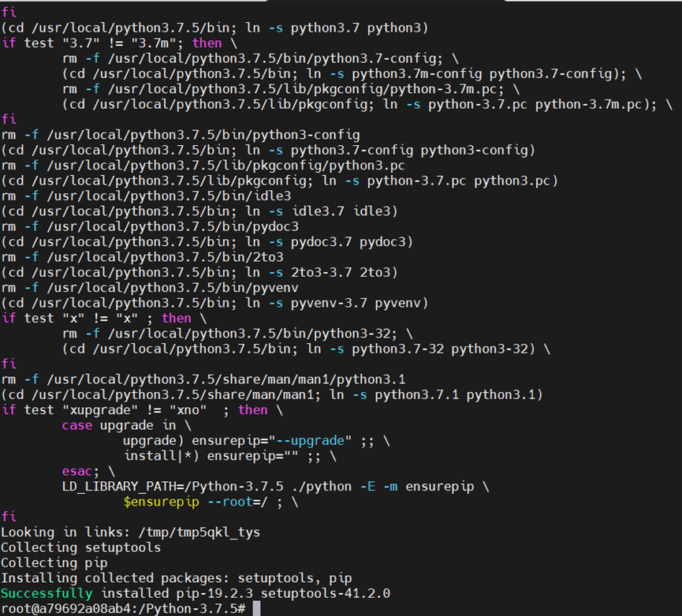682x616 pixels.
Task: Click 'ln -s python3.7-32 python3-32' line
Action: click(306, 349)
